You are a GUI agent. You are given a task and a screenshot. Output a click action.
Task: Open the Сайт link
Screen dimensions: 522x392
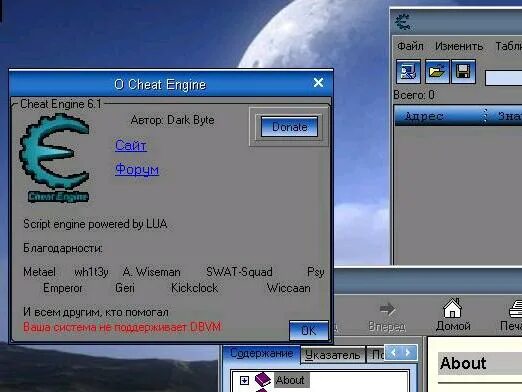click(131, 145)
